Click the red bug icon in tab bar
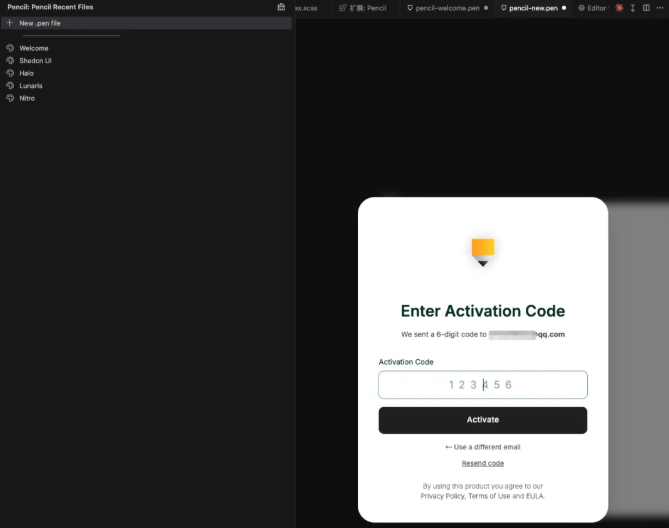Screen dimensions: 669x528 coord(619,7)
